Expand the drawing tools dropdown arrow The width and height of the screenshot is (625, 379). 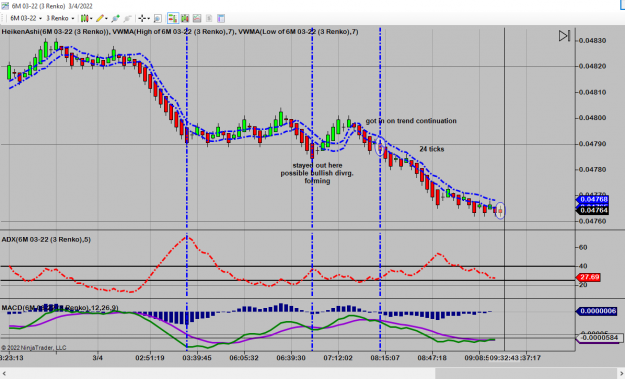106,18
